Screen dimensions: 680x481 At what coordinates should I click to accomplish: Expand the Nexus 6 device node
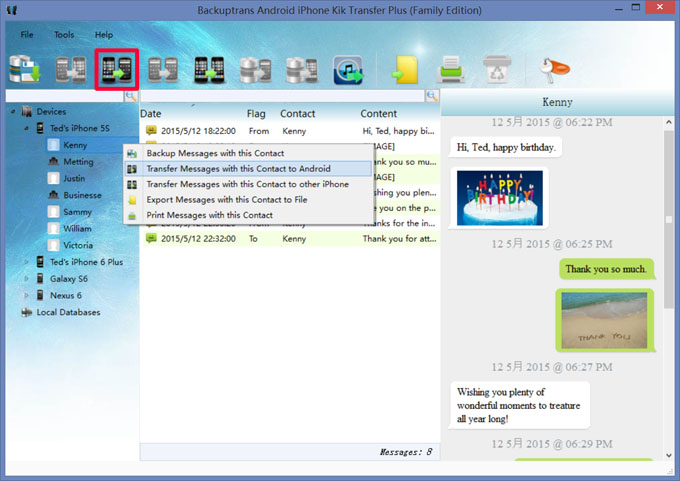coord(26,295)
